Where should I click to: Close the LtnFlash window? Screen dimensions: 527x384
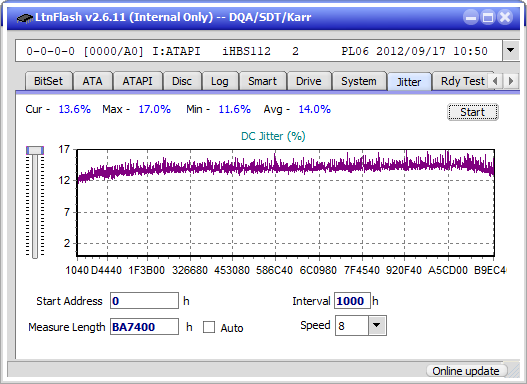coord(505,17)
